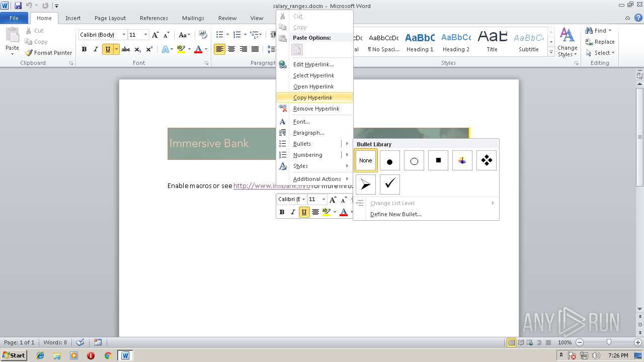
Task: Open Change Styles dropdown
Action: point(567,42)
